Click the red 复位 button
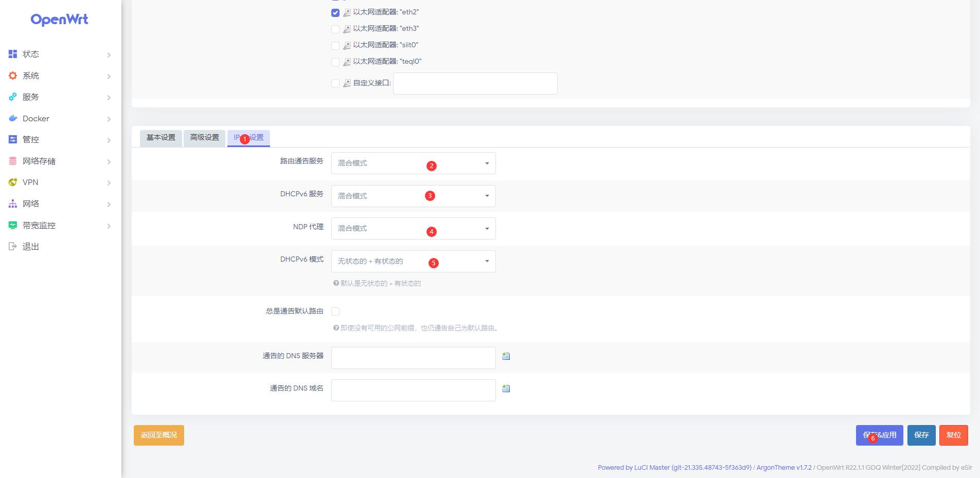 954,435
